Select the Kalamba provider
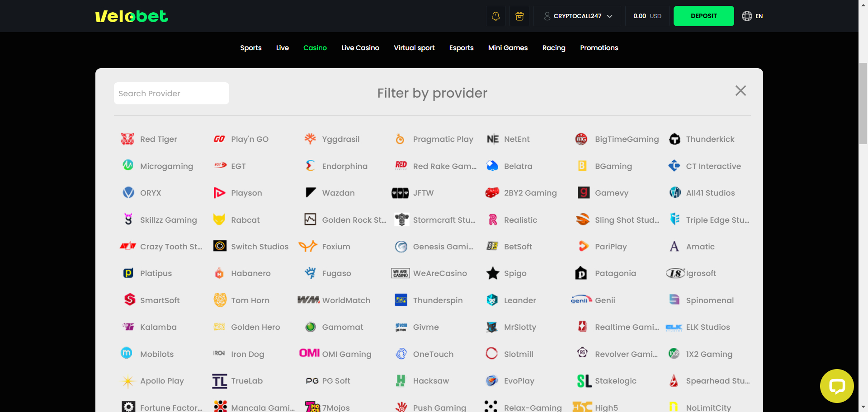Viewport: 868px width, 412px height. click(150, 327)
